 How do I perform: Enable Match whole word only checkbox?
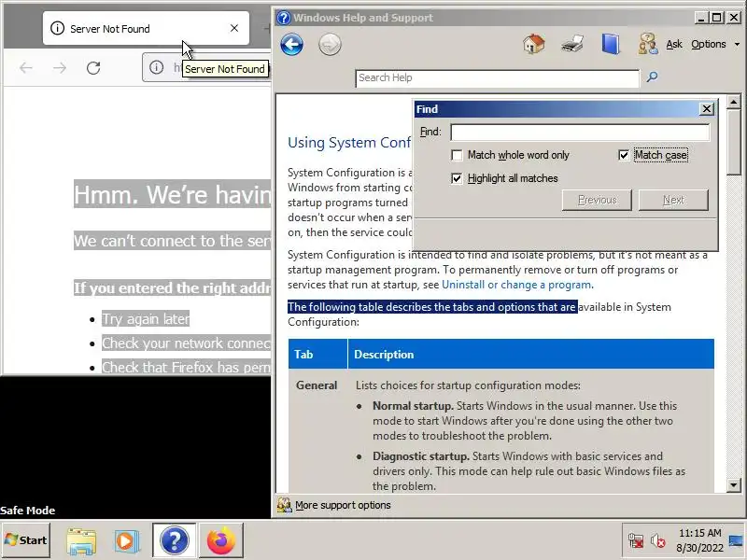(457, 155)
